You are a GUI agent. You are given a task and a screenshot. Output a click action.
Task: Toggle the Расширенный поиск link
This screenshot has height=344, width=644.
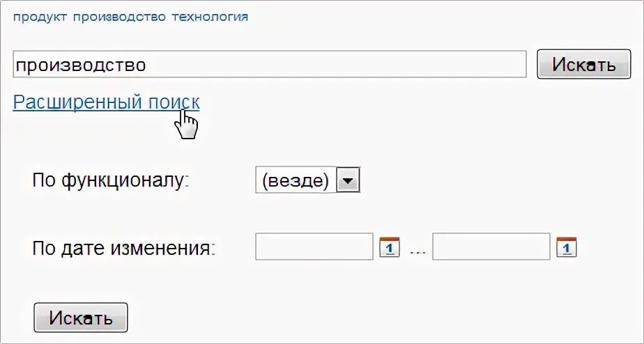tap(107, 102)
